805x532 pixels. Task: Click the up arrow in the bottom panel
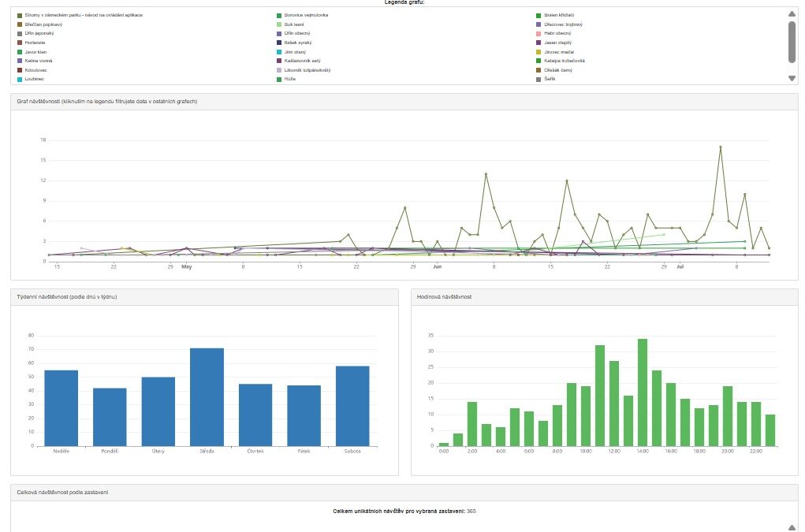pyautogui.click(x=792, y=527)
